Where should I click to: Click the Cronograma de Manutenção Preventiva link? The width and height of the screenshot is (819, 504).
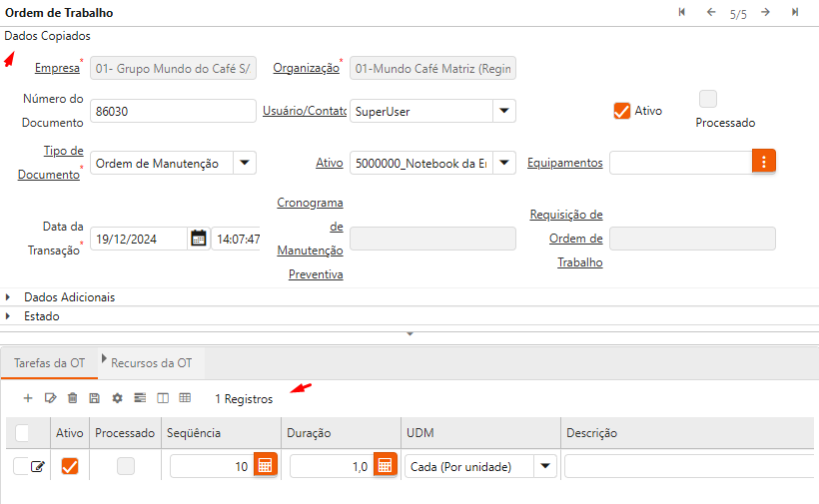(310, 239)
